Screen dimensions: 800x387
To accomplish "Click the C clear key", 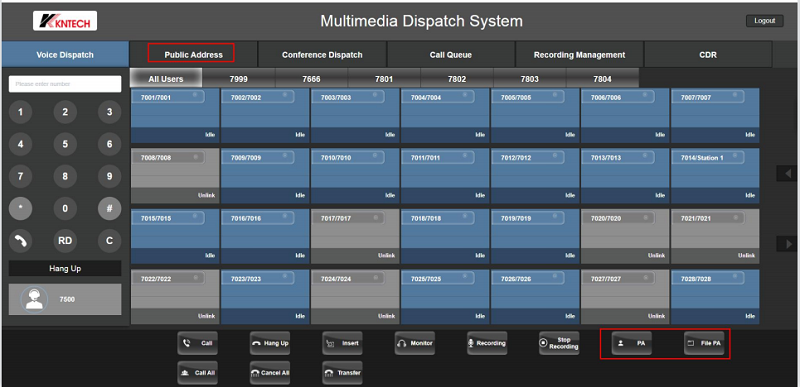I will point(109,241).
